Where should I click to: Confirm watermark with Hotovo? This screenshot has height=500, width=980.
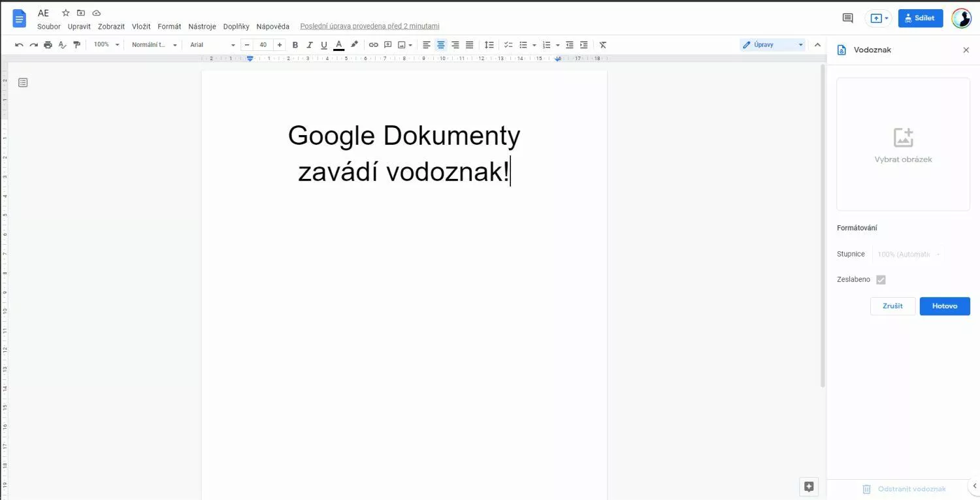(945, 306)
